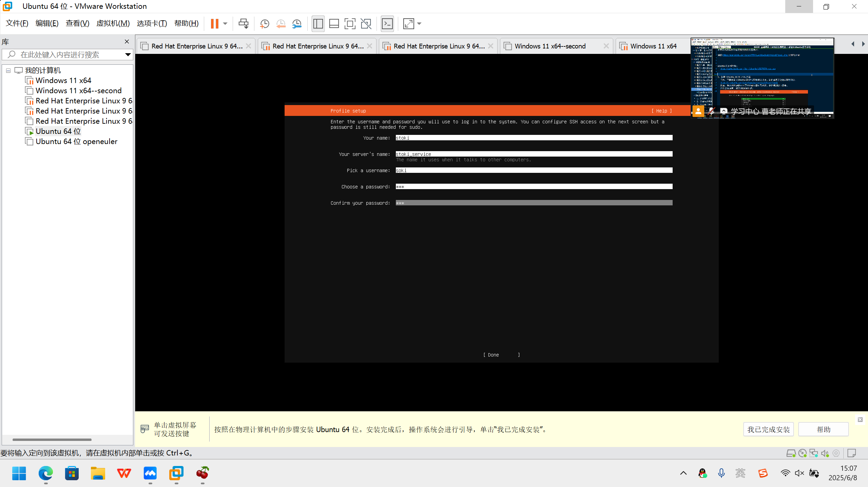868x487 pixels.
Task: Click the 帮助 button at bottom right
Action: click(823, 429)
